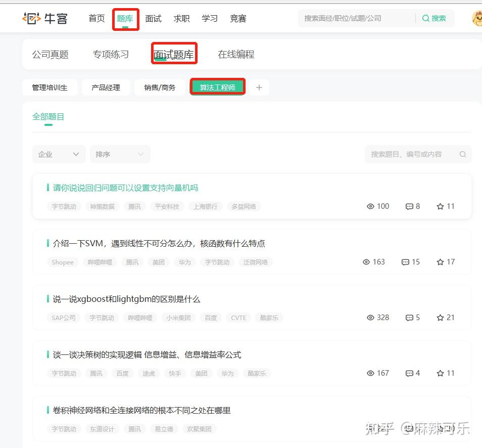Switch to the 专项练习 tab
Viewport: 482px width, 448px height.
(111, 55)
